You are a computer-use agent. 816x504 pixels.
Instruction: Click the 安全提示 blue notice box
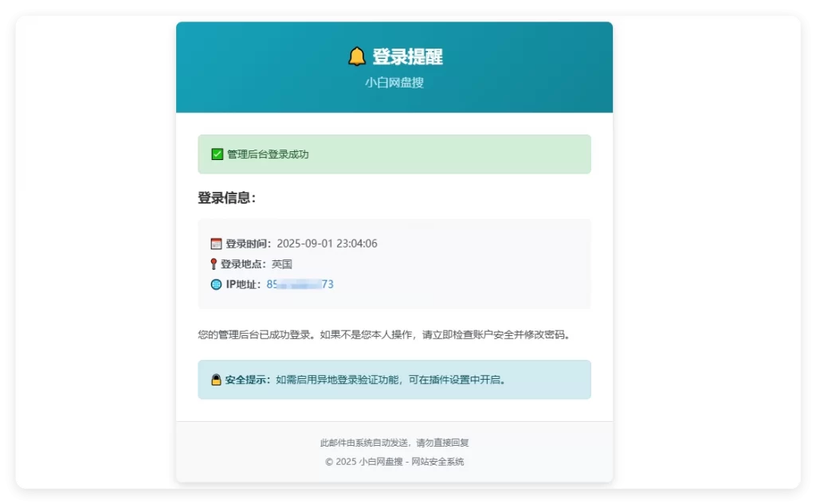click(x=394, y=380)
